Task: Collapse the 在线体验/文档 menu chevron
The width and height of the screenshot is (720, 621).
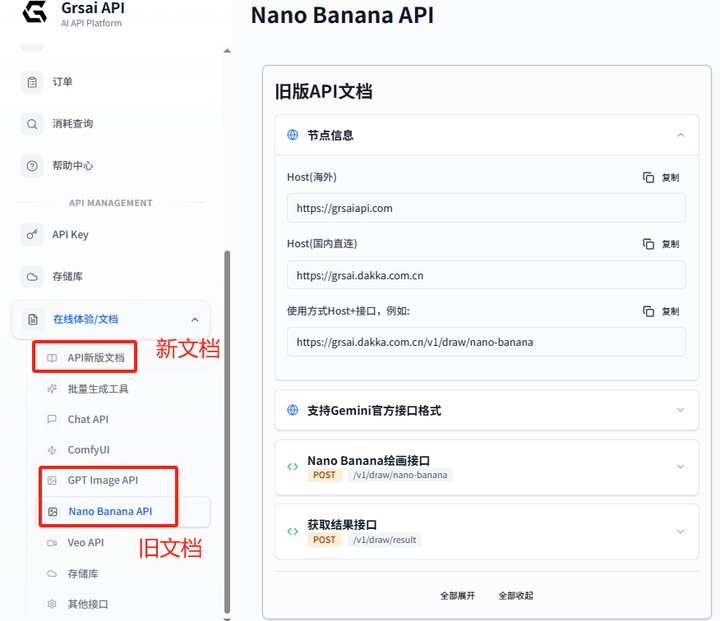Action: coord(195,320)
